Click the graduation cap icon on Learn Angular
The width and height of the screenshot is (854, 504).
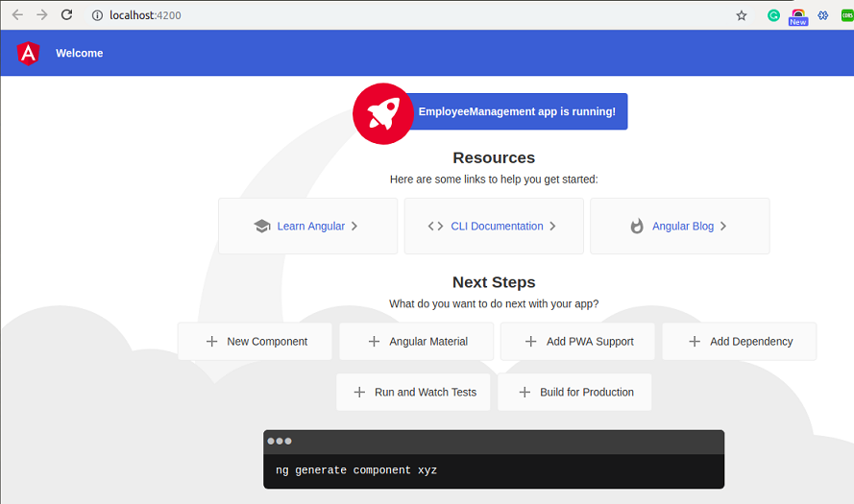(262, 226)
